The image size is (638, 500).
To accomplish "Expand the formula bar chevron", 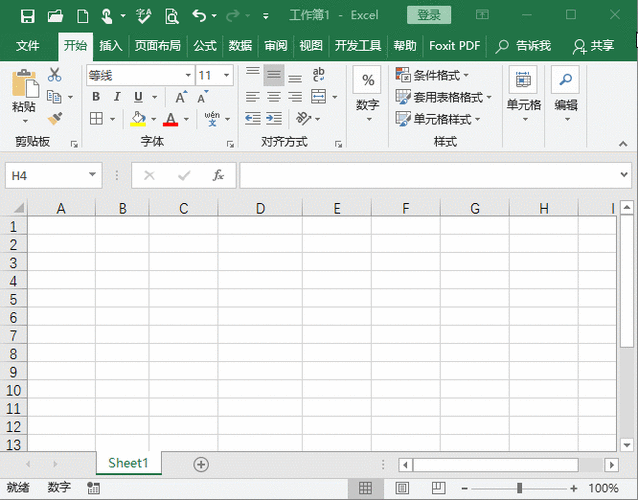I will pyautogui.click(x=624, y=175).
